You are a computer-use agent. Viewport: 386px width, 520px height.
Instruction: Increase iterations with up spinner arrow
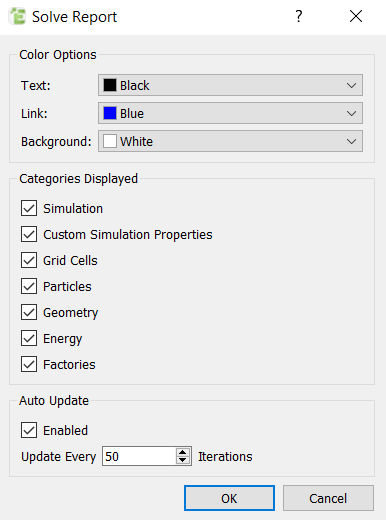[x=183, y=452]
